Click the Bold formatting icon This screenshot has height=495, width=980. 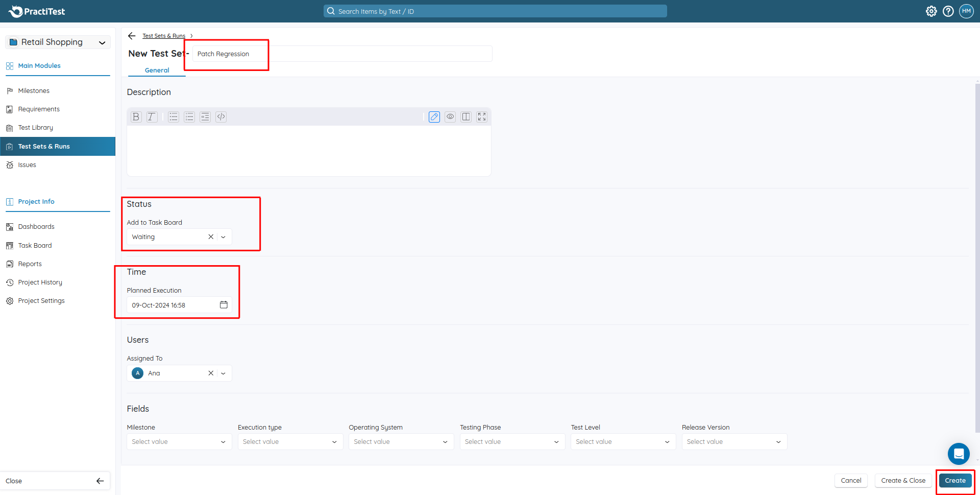(x=136, y=117)
